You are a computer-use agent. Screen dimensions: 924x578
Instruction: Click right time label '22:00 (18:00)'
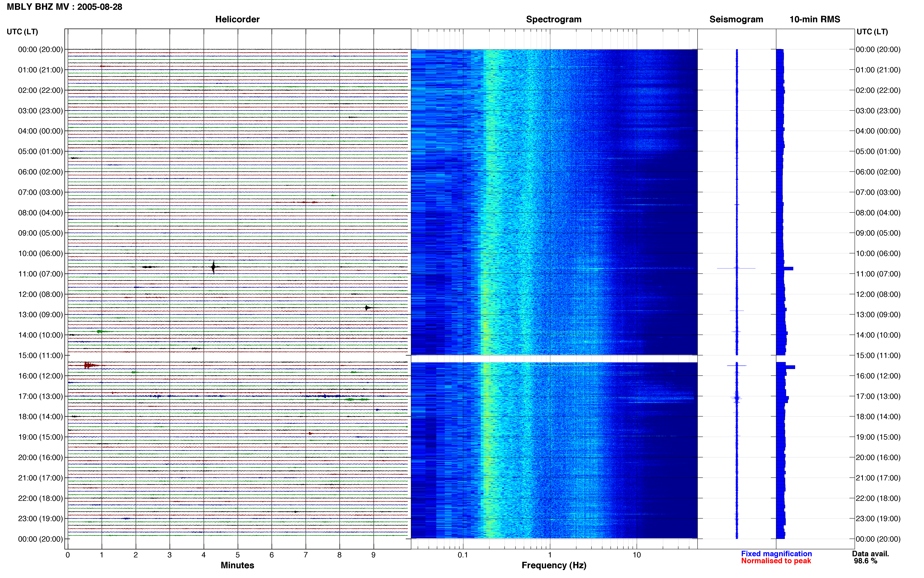878,498
